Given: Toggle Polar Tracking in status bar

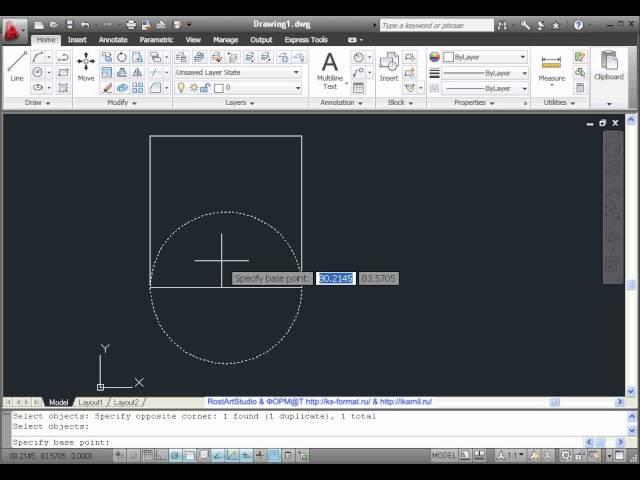Looking at the screenshot, I should pos(175,455).
